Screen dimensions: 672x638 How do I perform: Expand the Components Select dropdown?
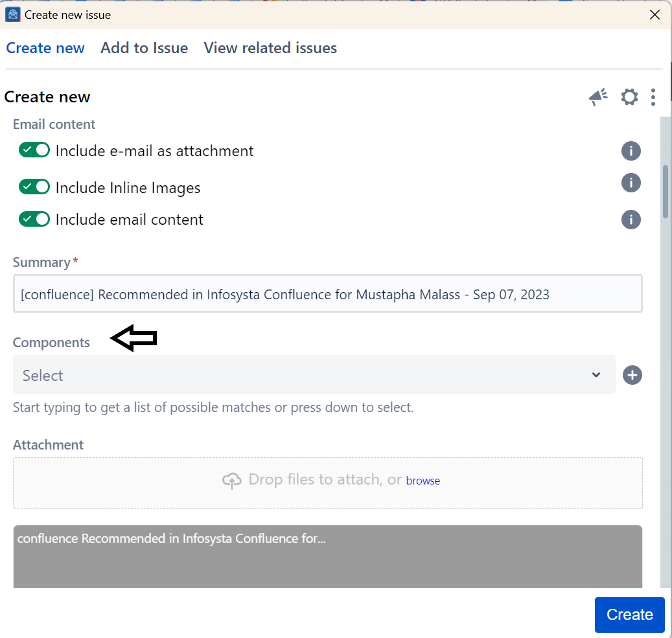[305, 375]
